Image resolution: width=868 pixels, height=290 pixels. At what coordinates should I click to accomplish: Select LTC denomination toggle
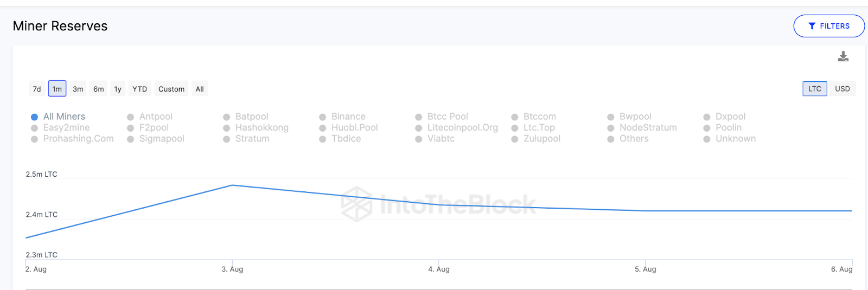pos(814,88)
